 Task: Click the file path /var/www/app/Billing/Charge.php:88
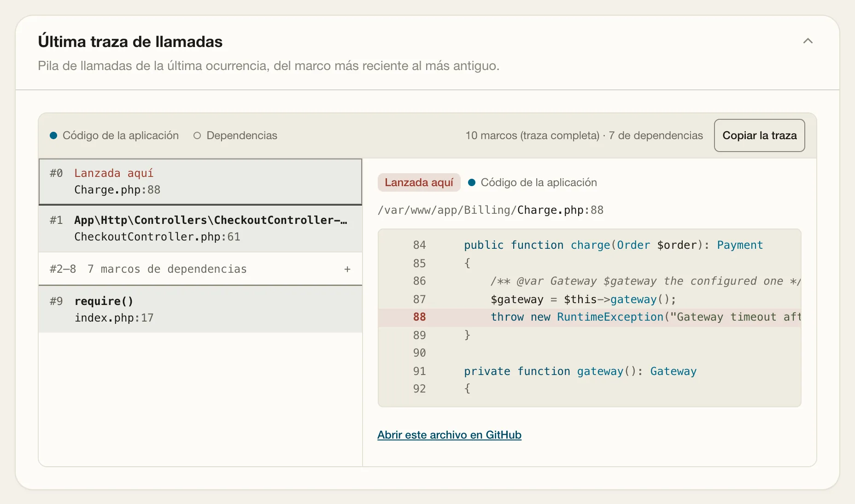490,210
